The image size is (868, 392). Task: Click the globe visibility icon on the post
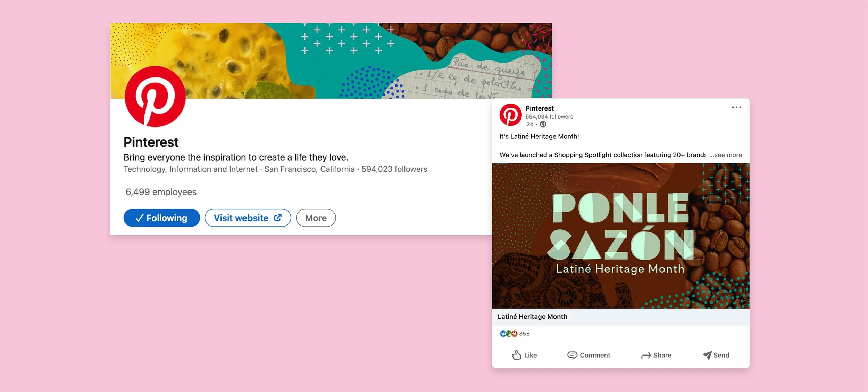(x=543, y=124)
